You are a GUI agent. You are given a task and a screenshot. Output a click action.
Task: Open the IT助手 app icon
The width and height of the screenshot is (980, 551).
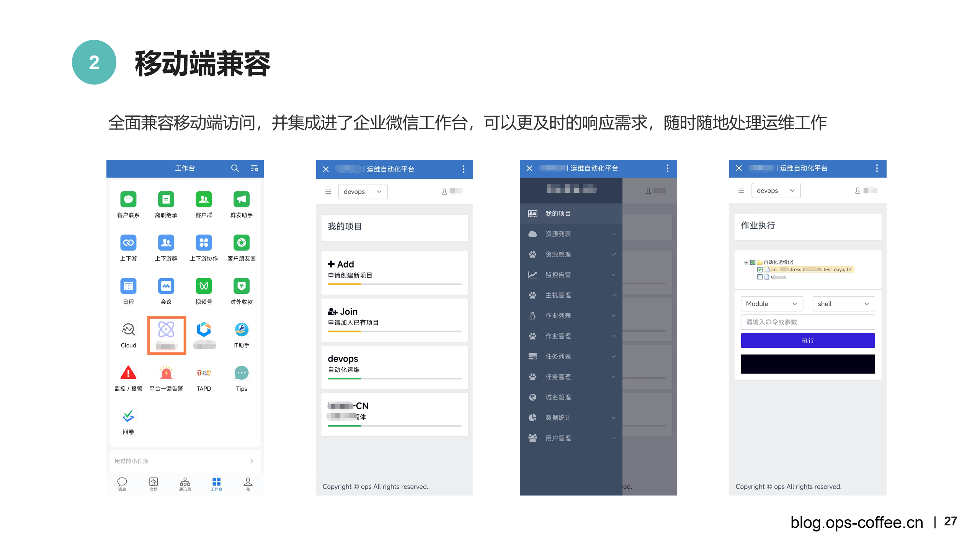coord(241,329)
